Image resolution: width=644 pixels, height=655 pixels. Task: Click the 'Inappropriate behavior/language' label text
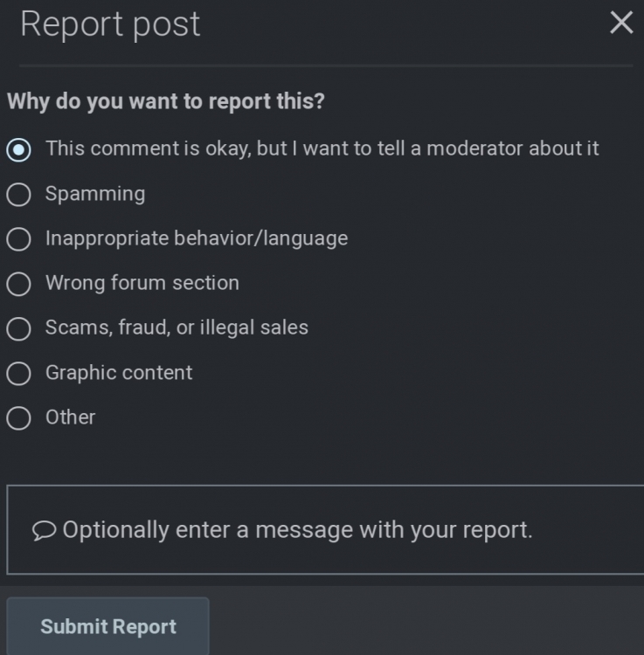197,238
